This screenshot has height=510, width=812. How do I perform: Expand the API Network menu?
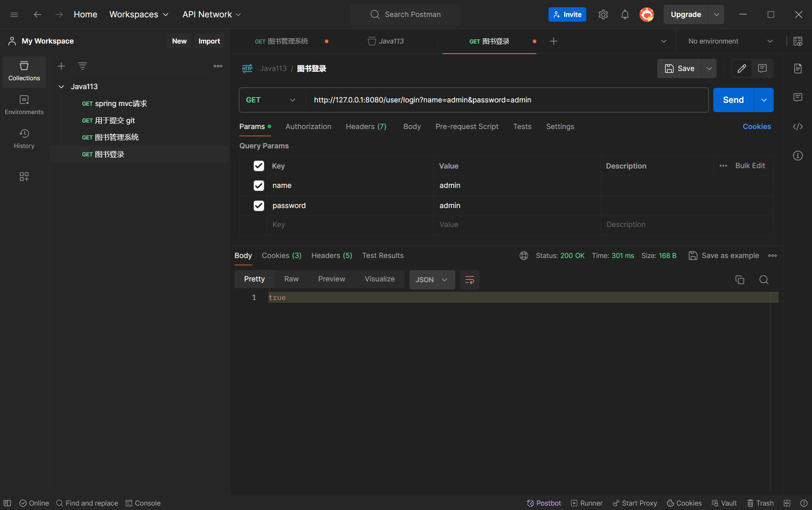pos(212,15)
